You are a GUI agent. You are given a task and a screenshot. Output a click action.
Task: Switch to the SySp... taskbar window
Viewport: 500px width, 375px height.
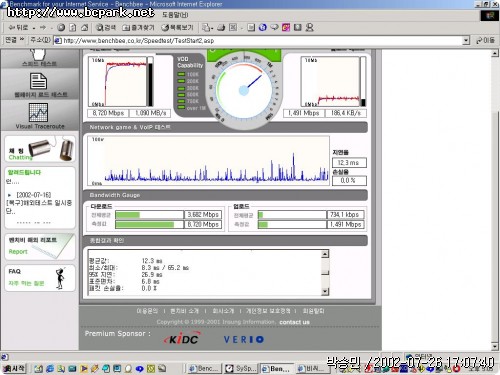coord(241,368)
